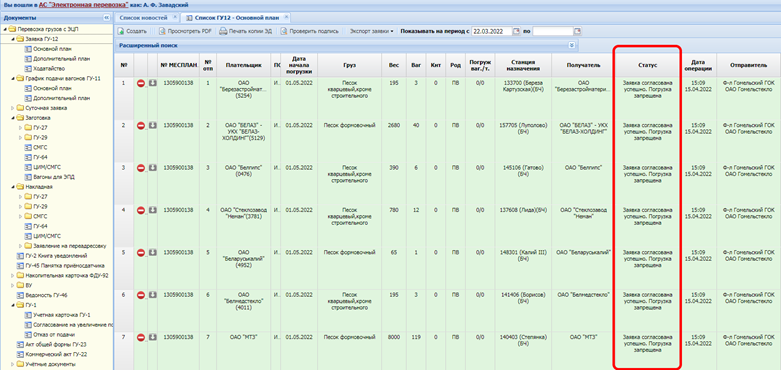Sort by № МЕСПЛАН column header
This screenshot has width=781, height=370.
point(179,65)
